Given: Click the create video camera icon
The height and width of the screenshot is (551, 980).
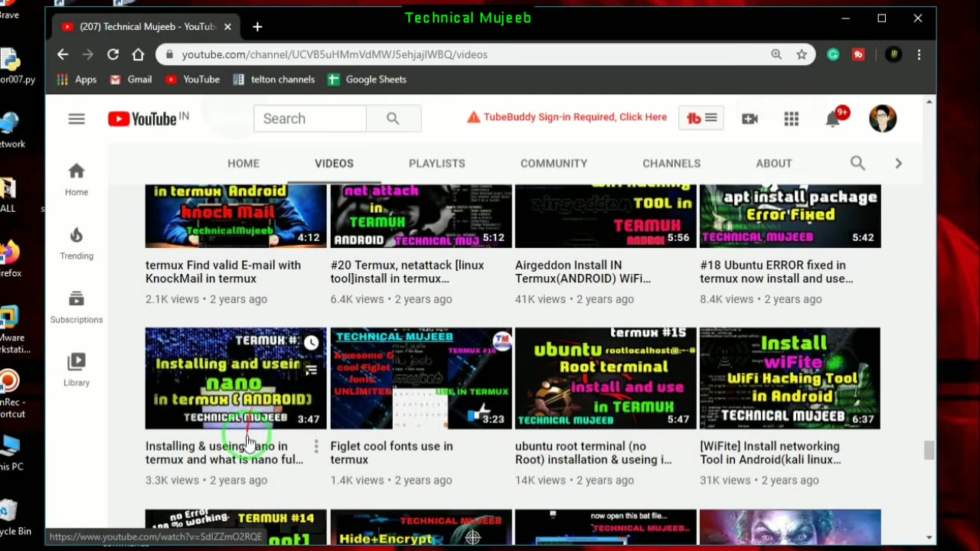Looking at the screenshot, I should [750, 119].
